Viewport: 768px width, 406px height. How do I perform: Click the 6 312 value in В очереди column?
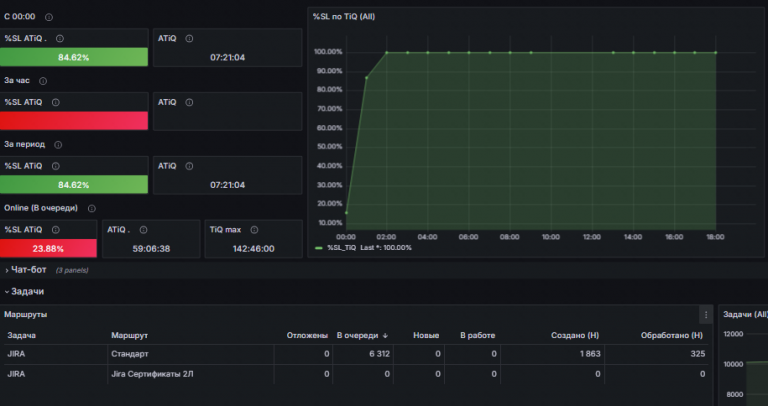click(x=380, y=354)
